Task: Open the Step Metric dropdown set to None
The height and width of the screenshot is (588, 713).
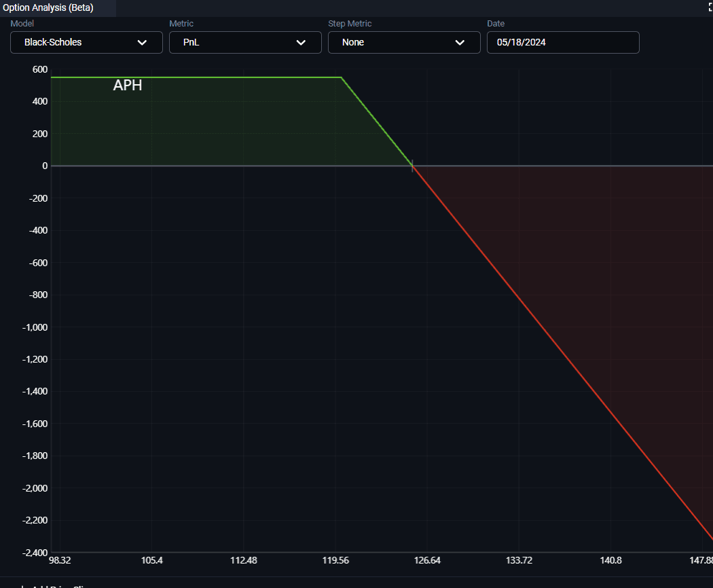Action: [404, 42]
